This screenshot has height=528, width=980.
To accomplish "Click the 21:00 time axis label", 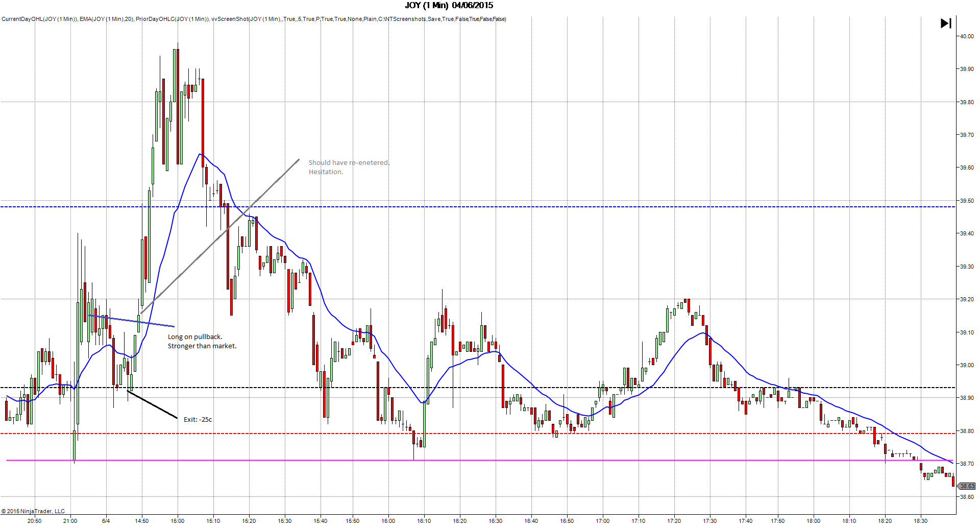I will coord(70,521).
